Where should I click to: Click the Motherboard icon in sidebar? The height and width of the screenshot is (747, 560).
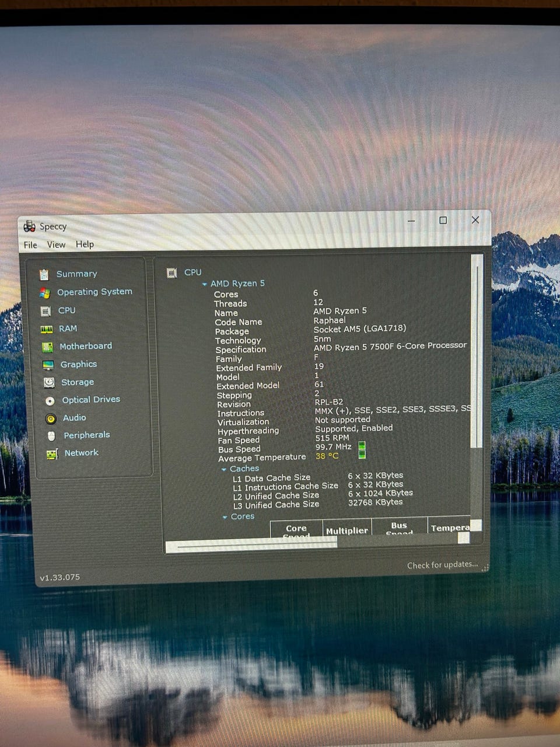pyautogui.click(x=47, y=347)
